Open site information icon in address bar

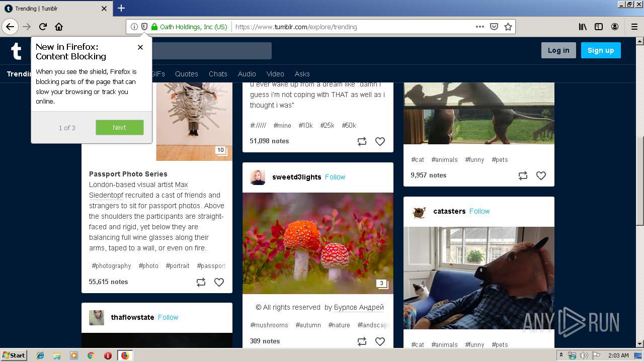(x=134, y=27)
